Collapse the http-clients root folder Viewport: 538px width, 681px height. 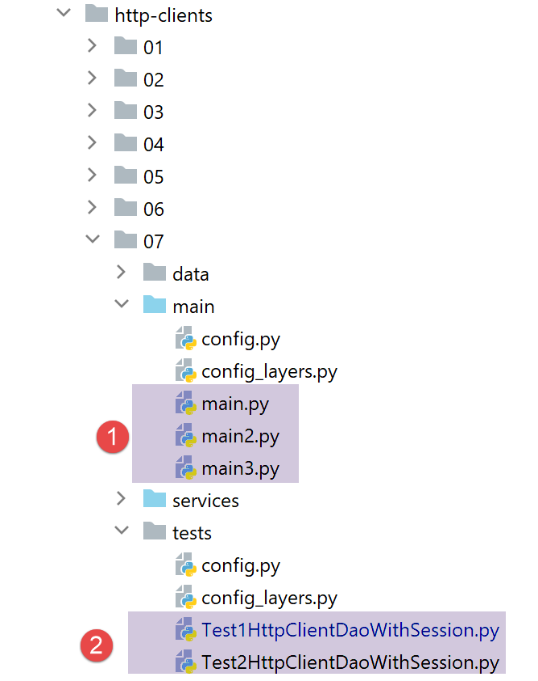tap(64, 13)
